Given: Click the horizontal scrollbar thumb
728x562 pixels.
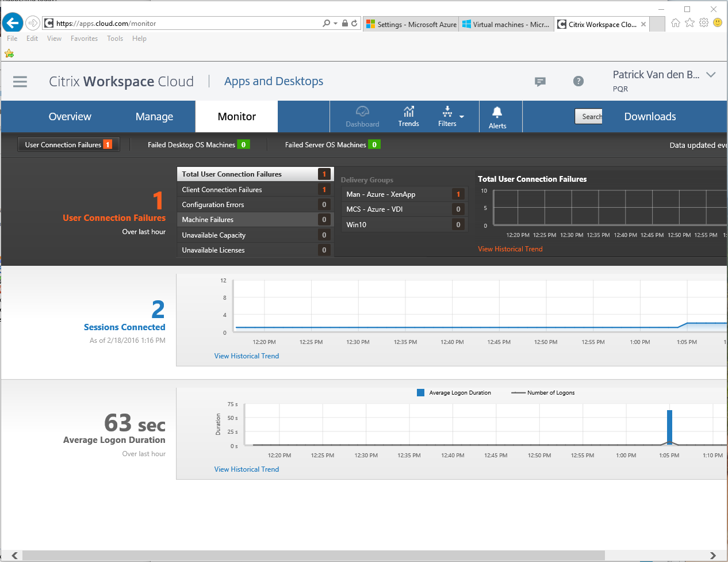Looking at the screenshot, I should coord(313,556).
